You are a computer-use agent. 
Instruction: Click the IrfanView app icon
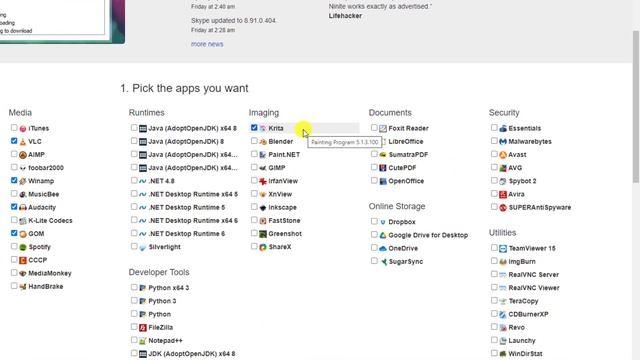263,181
